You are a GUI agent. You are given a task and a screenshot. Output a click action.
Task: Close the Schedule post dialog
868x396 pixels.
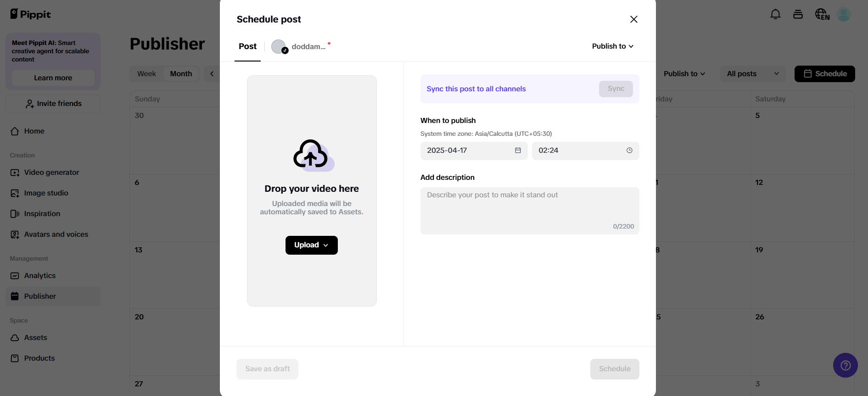(633, 19)
